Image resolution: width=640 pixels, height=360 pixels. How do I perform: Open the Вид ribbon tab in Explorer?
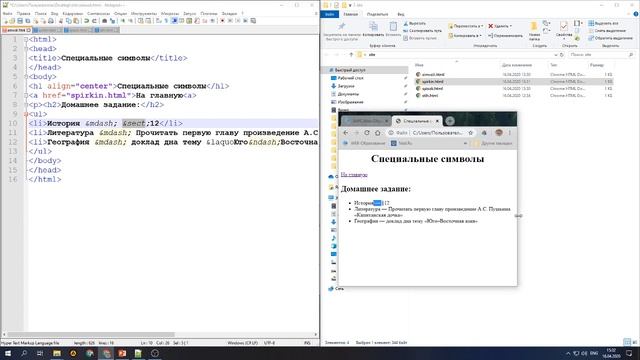pyautogui.click(x=401, y=14)
